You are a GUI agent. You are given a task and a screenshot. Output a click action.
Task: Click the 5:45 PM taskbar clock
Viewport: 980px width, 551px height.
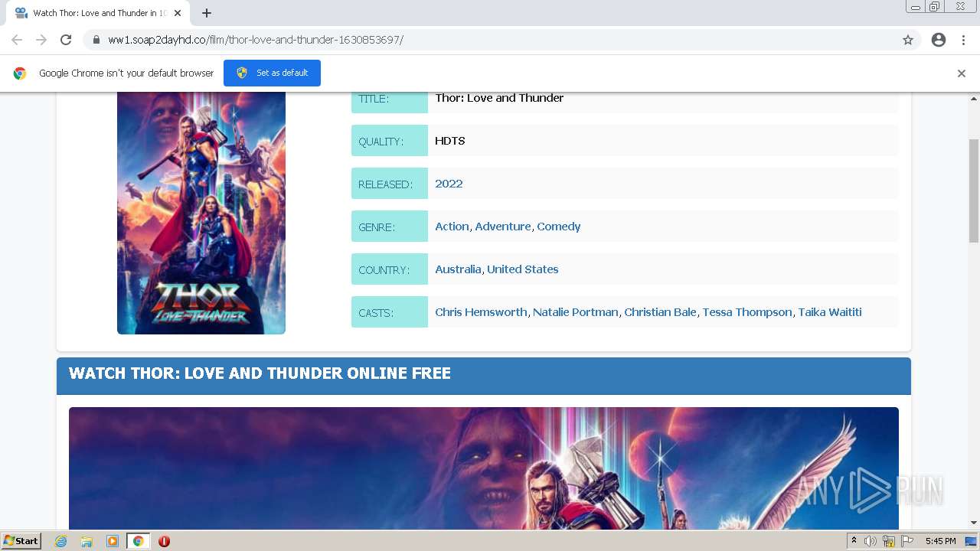[940, 541]
